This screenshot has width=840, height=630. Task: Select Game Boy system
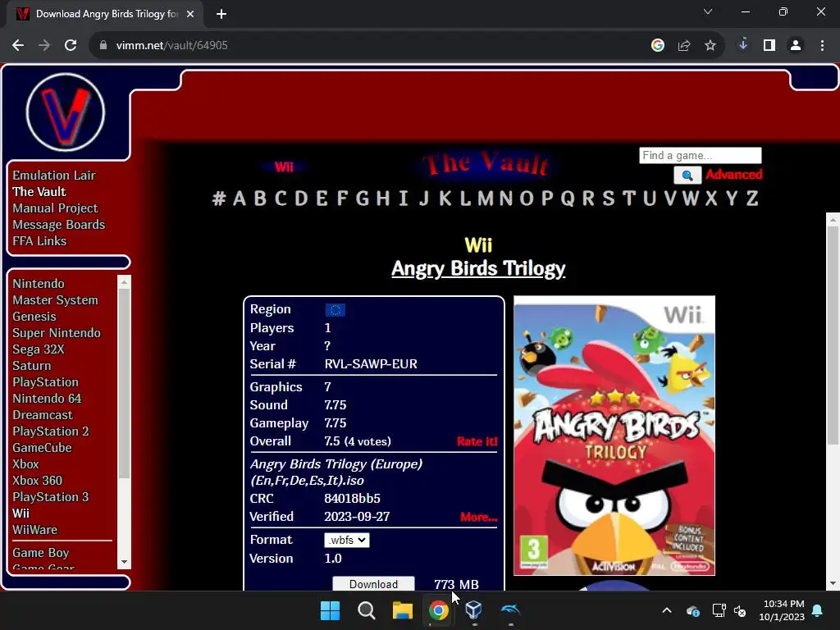click(41, 553)
